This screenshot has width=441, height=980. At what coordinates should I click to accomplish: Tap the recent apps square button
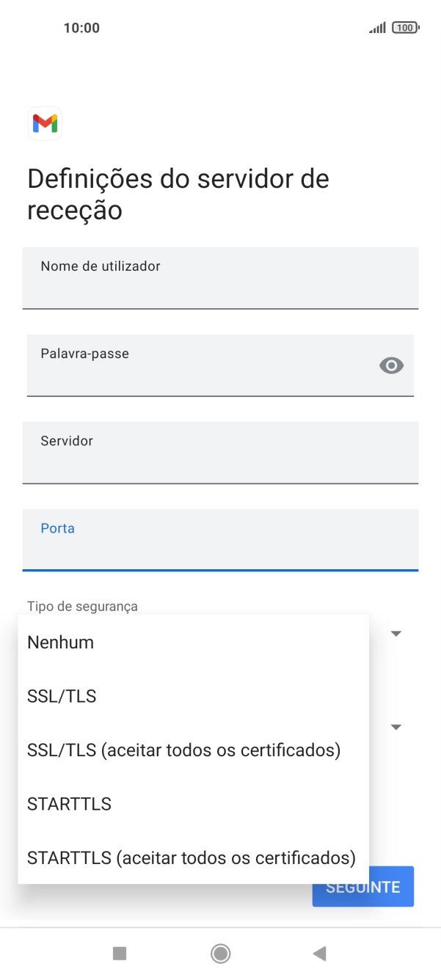pyautogui.click(x=120, y=953)
